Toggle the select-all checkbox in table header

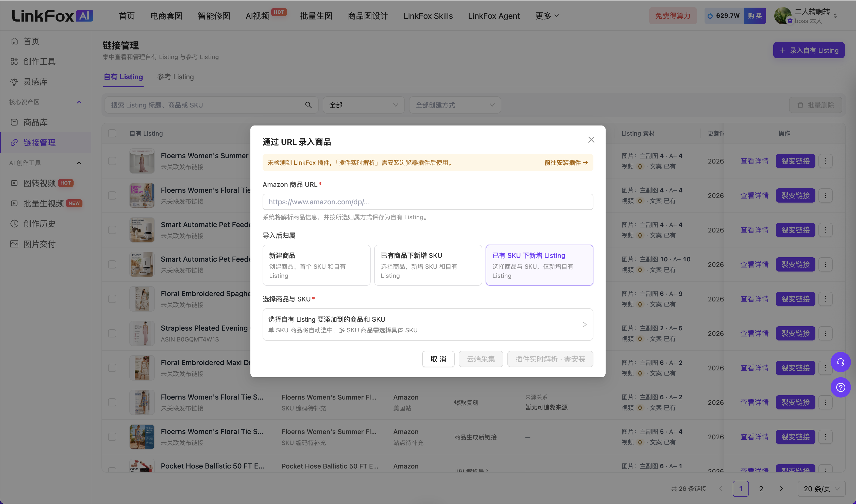tap(112, 133)
